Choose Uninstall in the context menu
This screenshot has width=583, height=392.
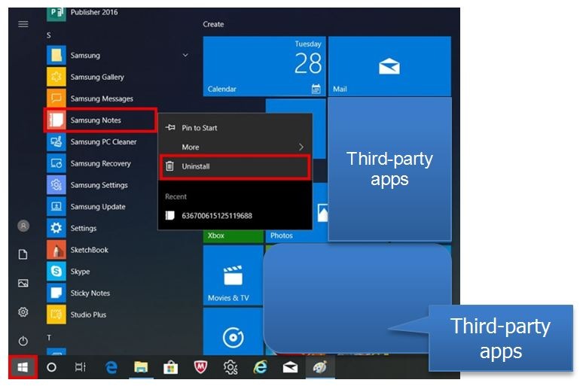(x=235, y=166)
